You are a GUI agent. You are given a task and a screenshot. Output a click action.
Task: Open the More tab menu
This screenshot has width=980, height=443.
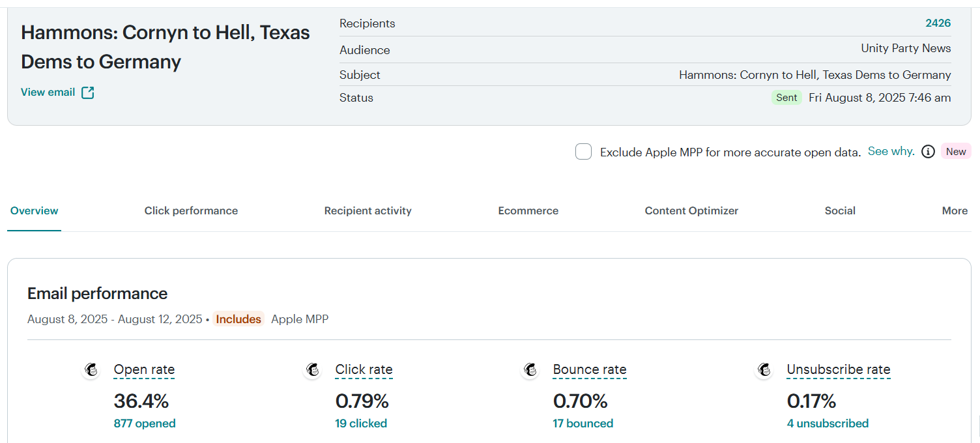coord(955,210)
